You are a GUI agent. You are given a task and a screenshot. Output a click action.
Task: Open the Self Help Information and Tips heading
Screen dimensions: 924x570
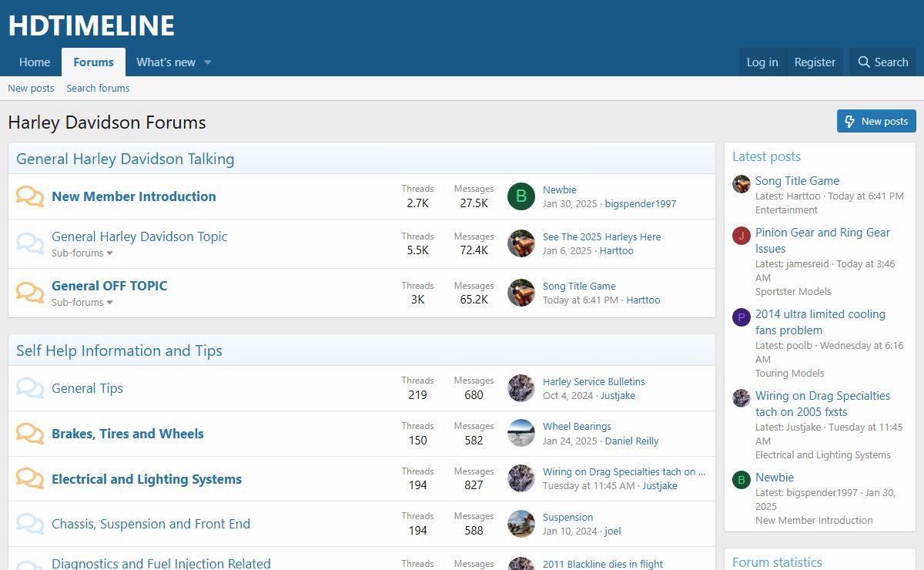pyautogui.click(x=119, y=350)
